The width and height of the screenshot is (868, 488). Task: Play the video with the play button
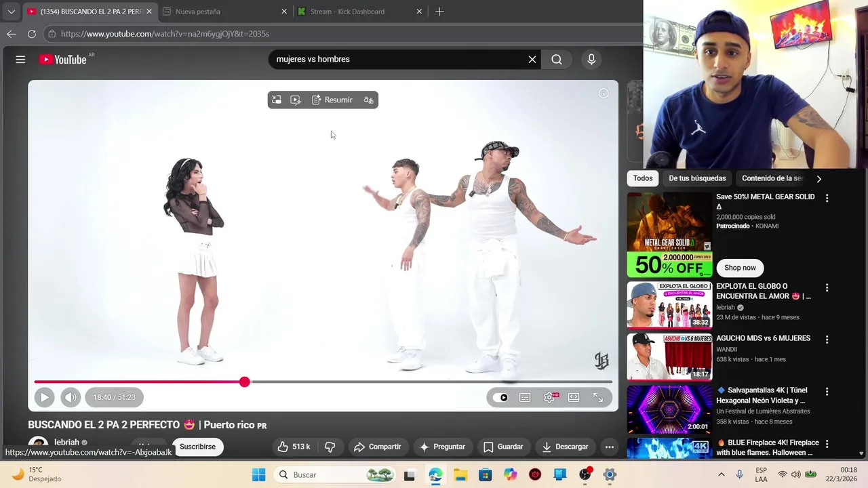44,397
